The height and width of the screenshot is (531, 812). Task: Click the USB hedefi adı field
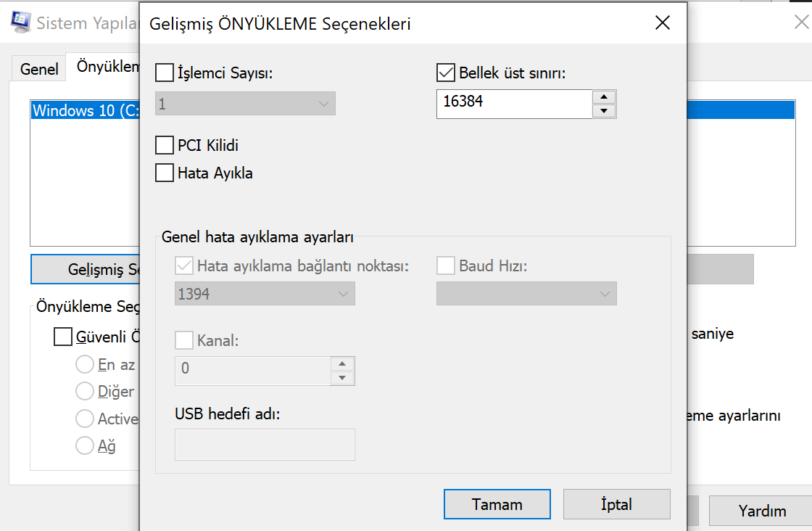click(264, 444)
